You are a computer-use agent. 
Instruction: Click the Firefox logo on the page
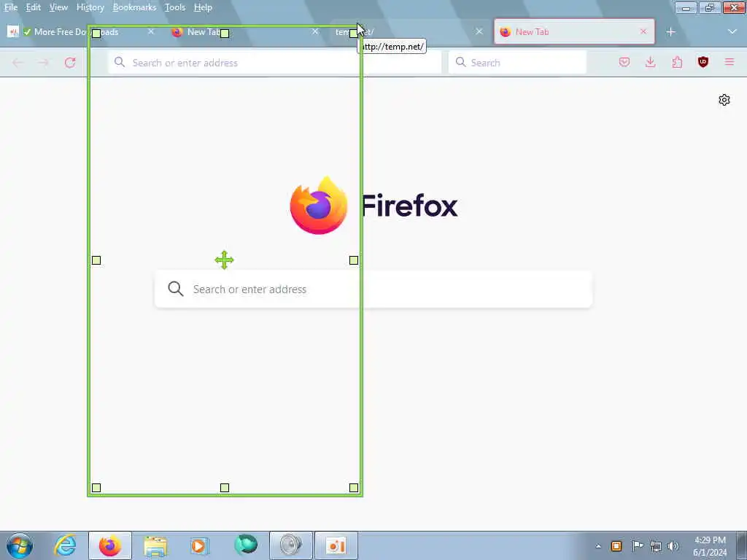pos(318,205)
